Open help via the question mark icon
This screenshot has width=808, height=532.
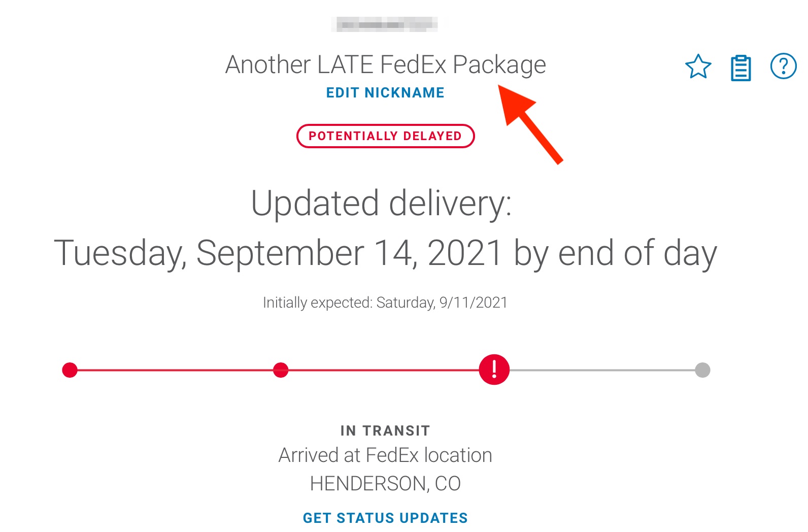tap(783, 66)
